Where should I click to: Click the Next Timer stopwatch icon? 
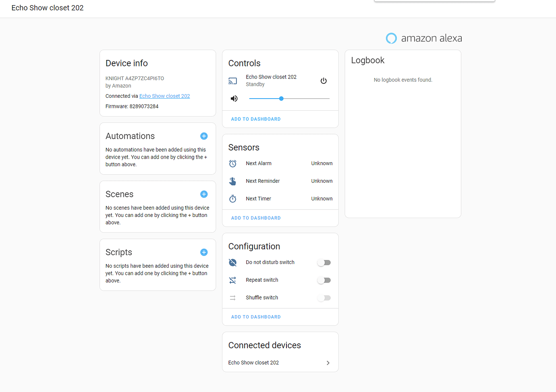233,199
